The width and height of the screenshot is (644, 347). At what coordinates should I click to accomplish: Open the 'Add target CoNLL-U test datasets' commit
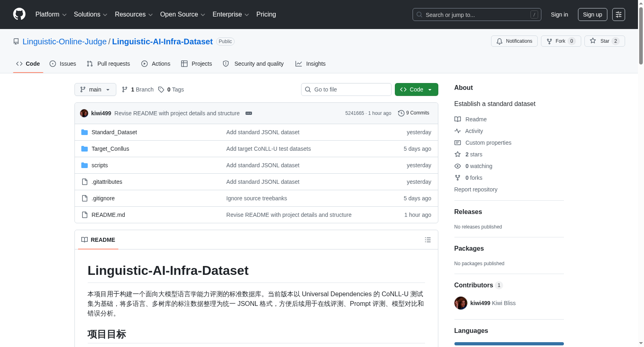click(x=268, y=149)
